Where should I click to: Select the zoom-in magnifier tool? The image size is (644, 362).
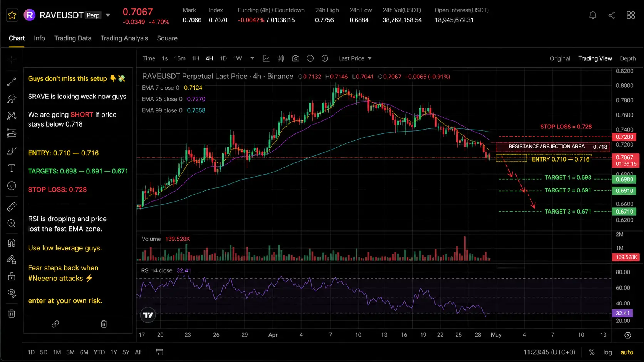12,224
